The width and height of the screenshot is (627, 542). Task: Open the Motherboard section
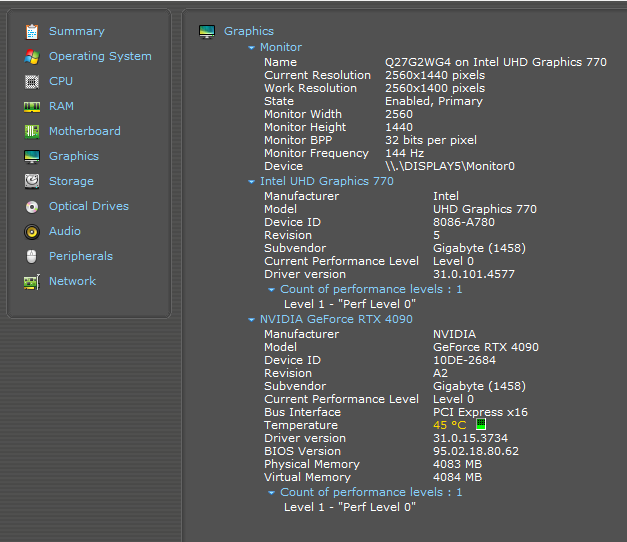[x=85, y=131]
